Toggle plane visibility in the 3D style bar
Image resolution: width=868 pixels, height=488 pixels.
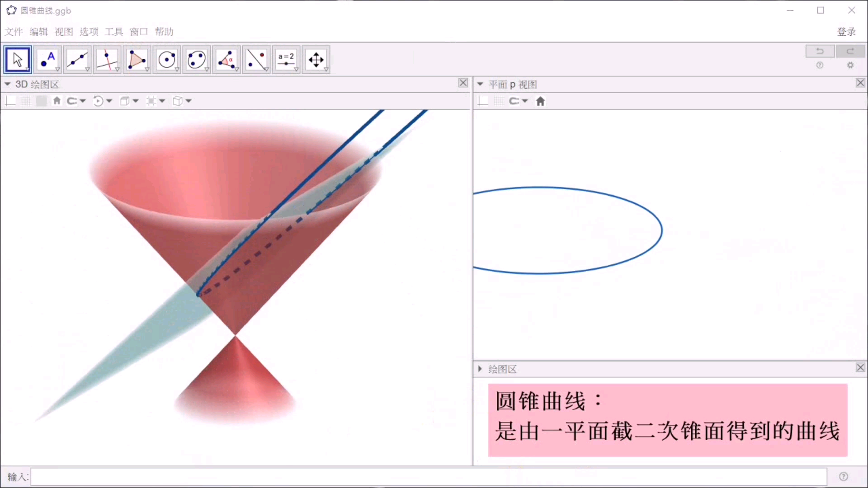tap(41, 101)
